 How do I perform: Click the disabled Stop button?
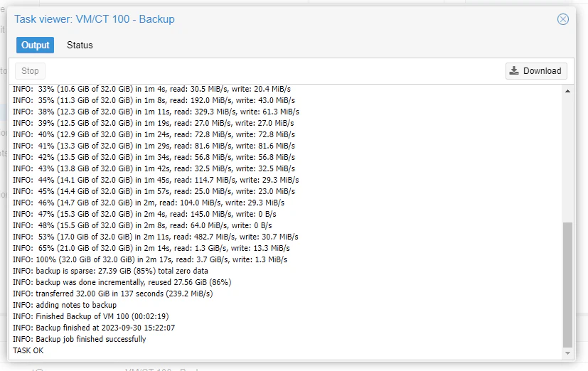tap(30, 71)
